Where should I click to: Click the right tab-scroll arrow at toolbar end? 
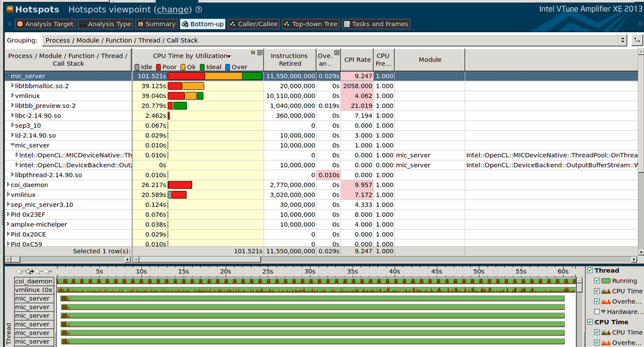(x=641, y=24)
